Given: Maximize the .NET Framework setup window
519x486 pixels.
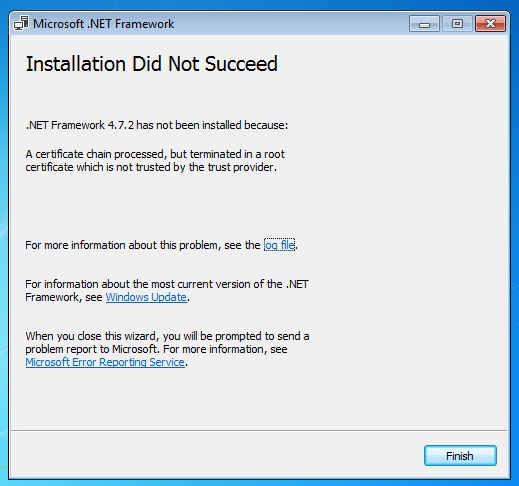Looking at the screenshot, I should coord(457,24).
